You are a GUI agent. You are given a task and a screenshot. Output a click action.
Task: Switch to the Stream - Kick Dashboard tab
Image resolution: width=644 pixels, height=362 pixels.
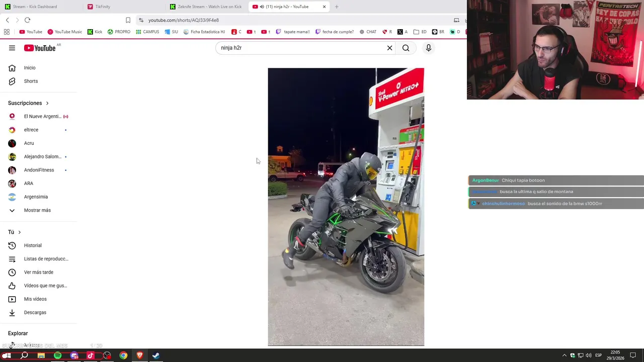pos(40,7)
